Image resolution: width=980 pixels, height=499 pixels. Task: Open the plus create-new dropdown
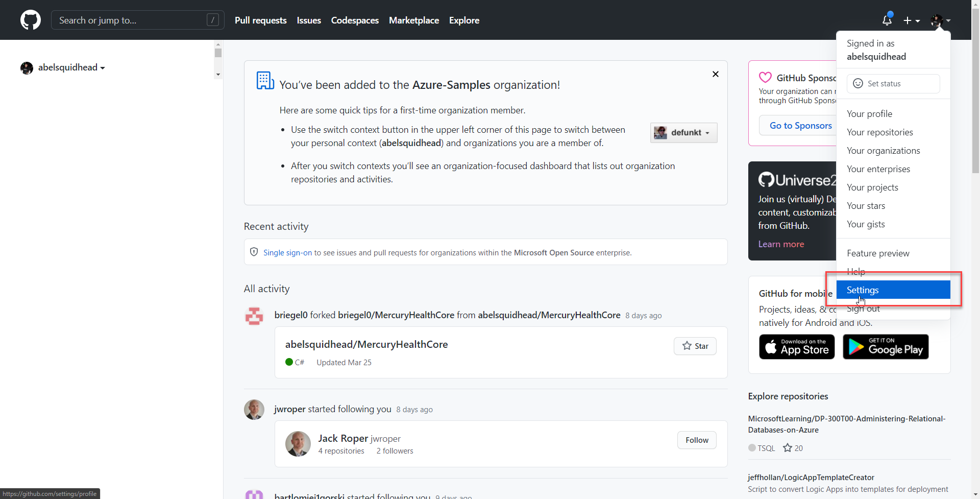[911, 20]
